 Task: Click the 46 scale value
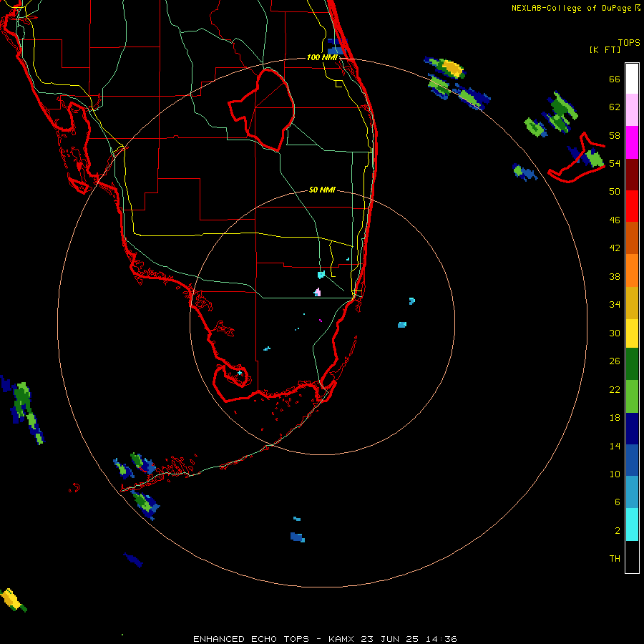point(615,220)
